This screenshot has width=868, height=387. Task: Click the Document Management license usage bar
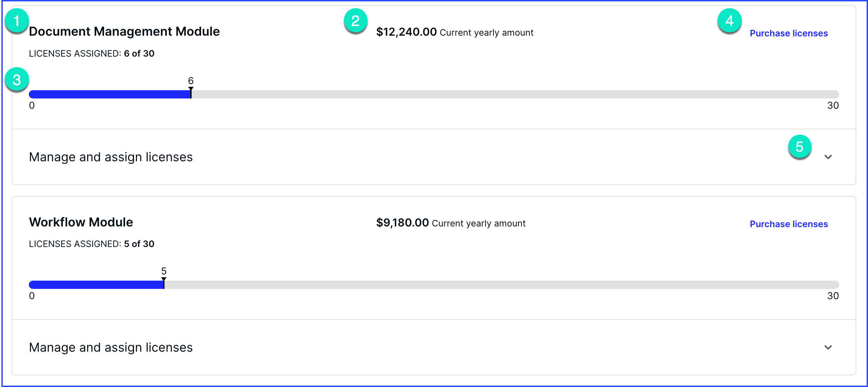(433, 94)
